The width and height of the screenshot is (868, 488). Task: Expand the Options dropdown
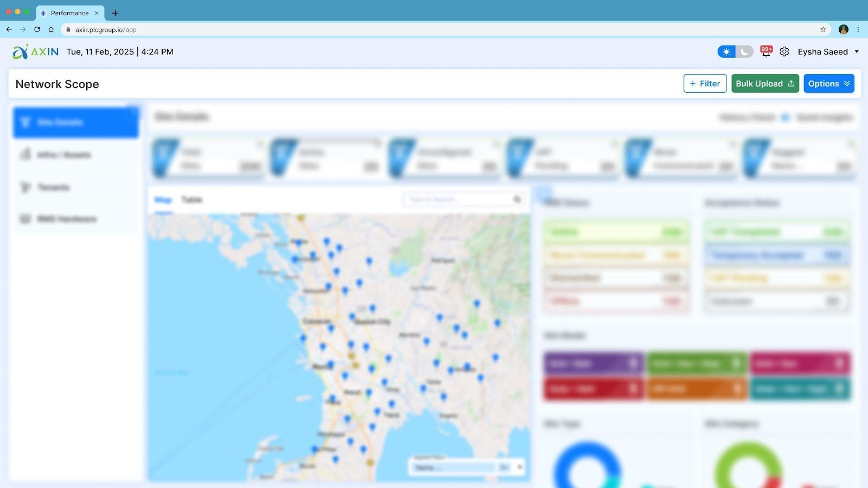pos(828,84)
